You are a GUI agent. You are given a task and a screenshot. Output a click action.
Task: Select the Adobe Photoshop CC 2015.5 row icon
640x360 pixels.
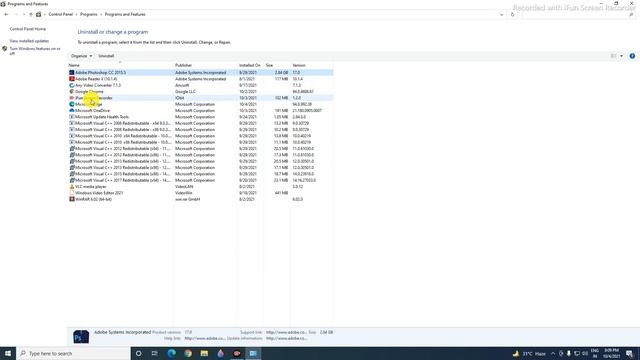(72, 73)
